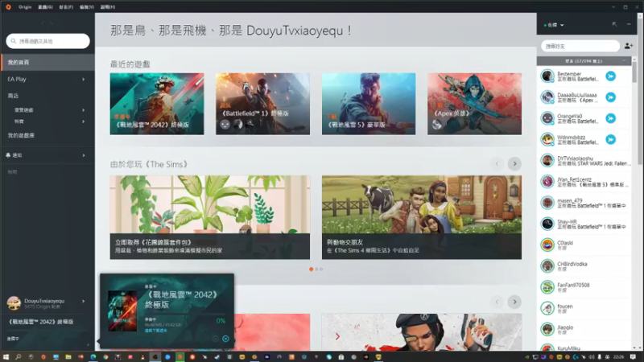Open Windows search from the taskbar
The width and height of the screenshot is (644, 362).
click(x=18, y=357)
